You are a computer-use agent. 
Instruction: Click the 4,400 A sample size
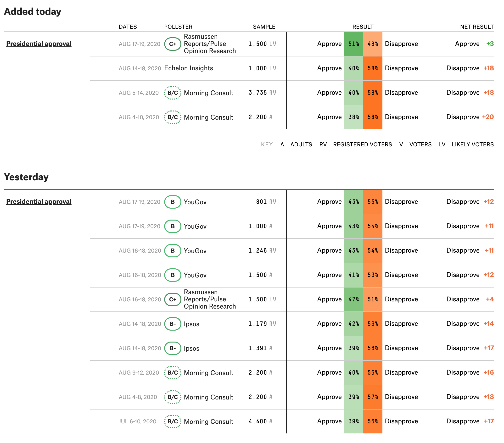(260, 421)
